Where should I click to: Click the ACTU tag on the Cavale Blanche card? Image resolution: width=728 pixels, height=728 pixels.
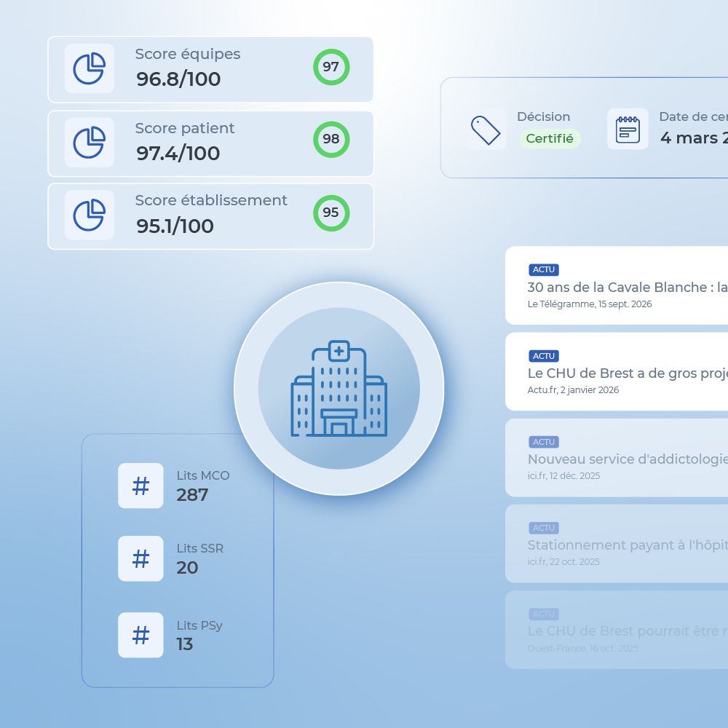[544, 270]
